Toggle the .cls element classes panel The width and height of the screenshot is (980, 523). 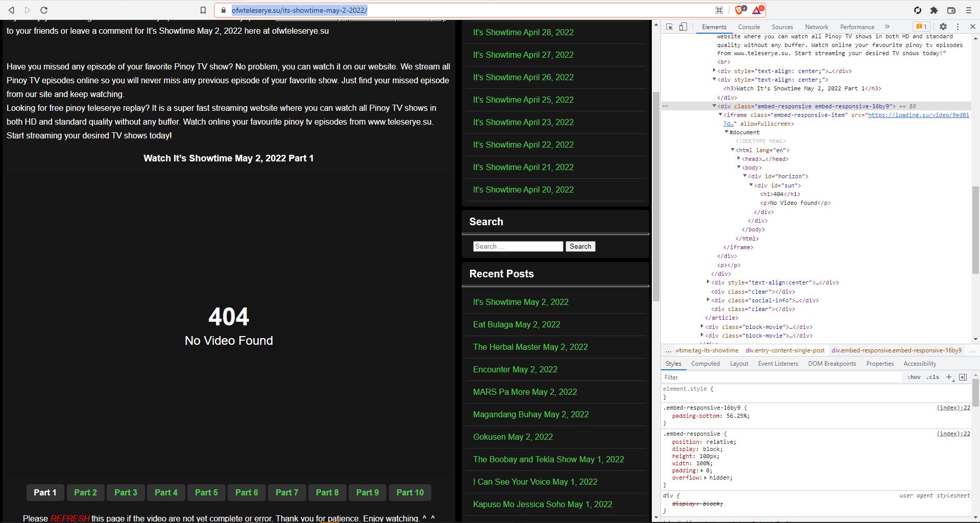(933, 377)
